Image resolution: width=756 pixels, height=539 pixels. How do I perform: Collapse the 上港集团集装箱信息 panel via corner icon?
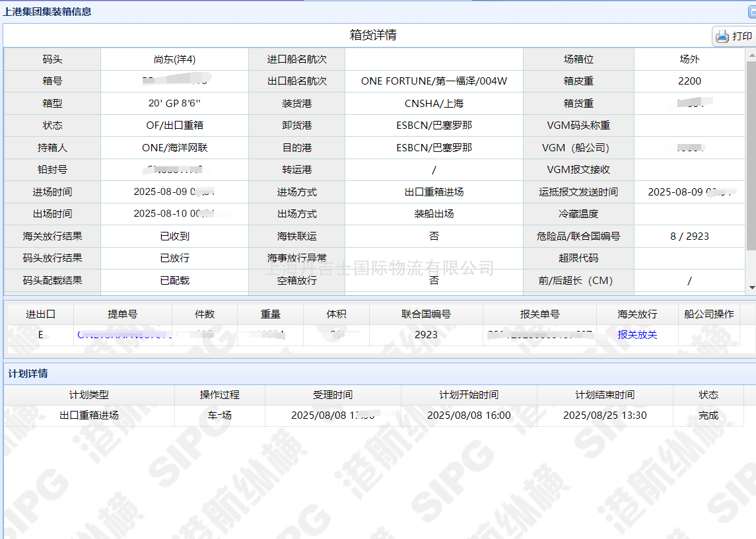[x=751, y=11]
